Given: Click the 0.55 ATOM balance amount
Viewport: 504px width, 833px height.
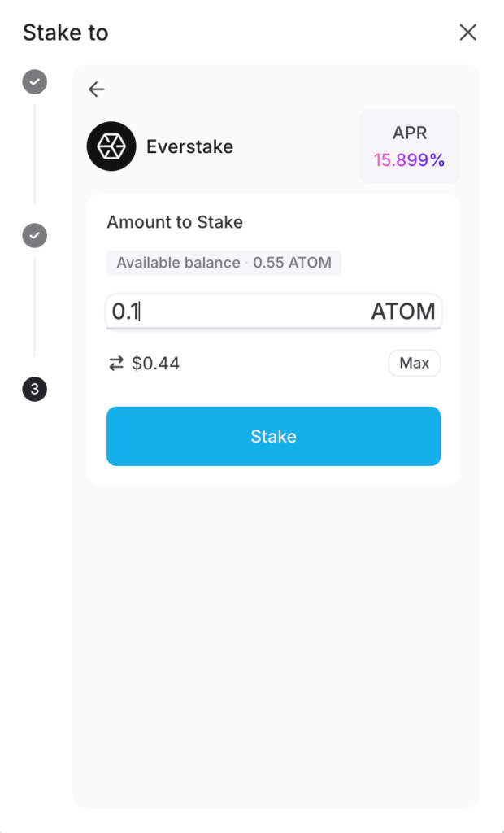Looking at the screenshot, I should [x=293, y=263].
